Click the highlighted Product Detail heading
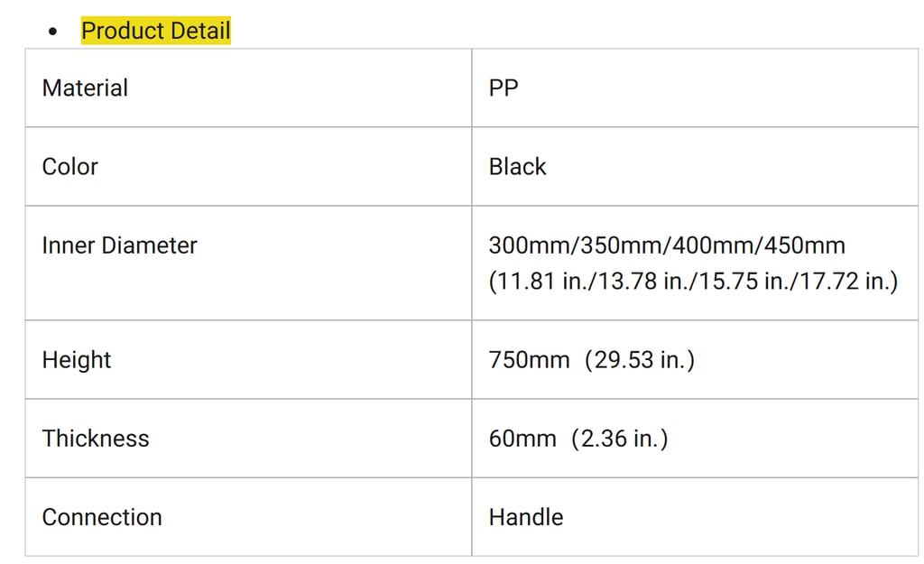The width and height of the screenshot is (924, 564). [155, 31]
